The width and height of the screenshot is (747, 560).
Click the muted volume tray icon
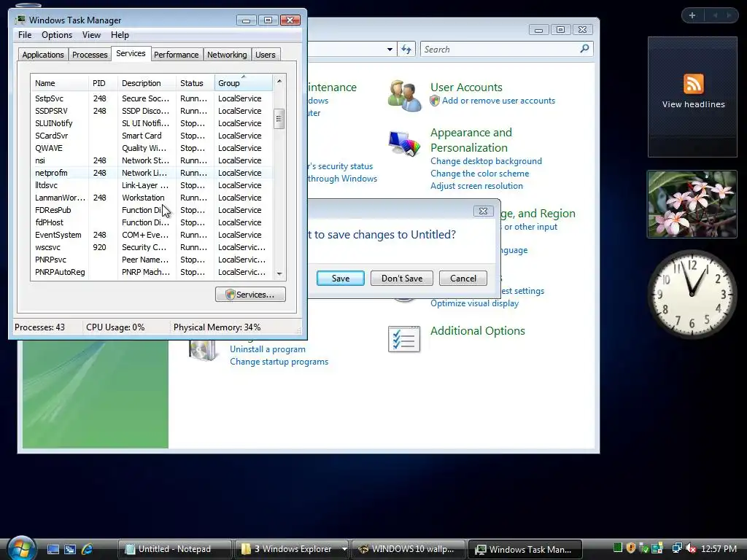(691, 548)
